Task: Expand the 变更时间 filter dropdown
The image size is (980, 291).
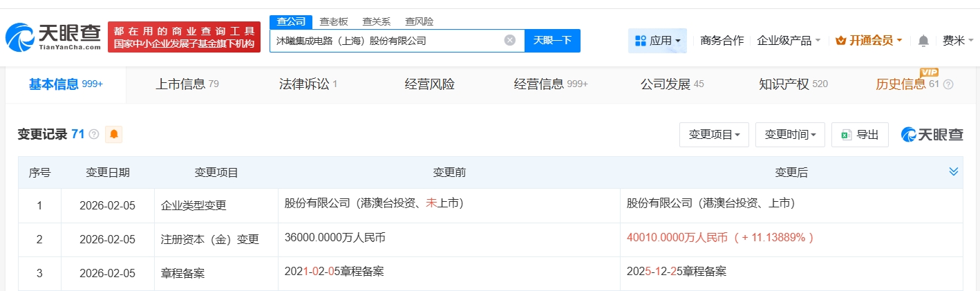Action: tap(790, 135)
